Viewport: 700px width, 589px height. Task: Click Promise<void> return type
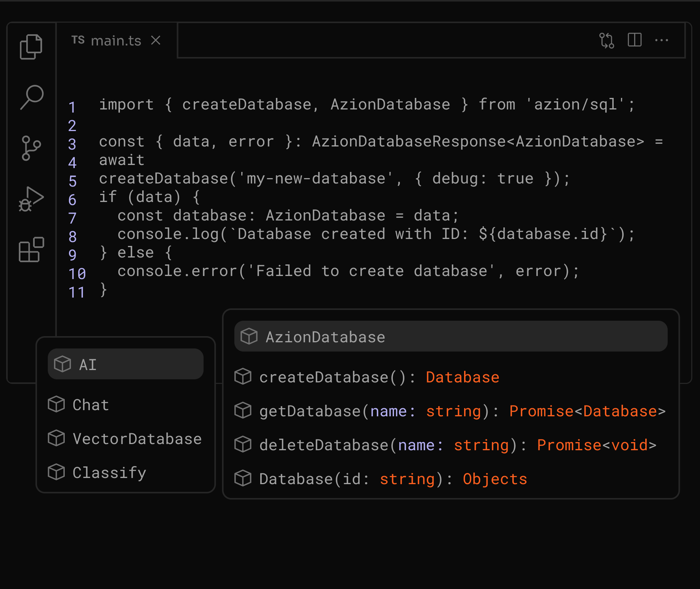coord(597,445)
